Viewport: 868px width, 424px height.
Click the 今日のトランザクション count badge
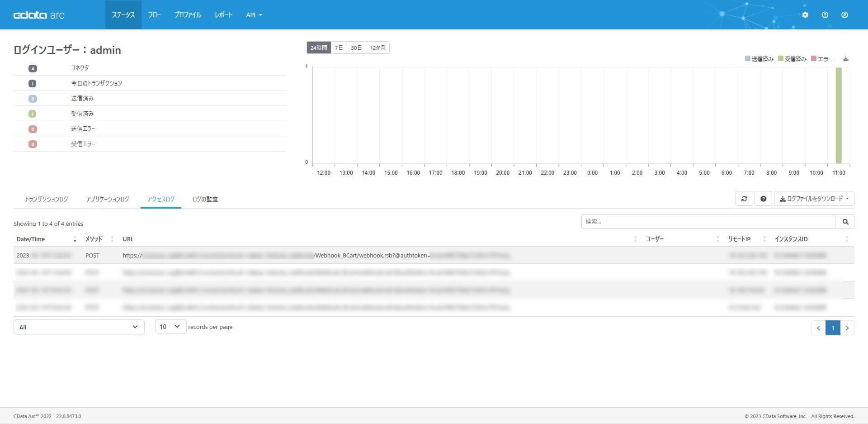point(33,84)
